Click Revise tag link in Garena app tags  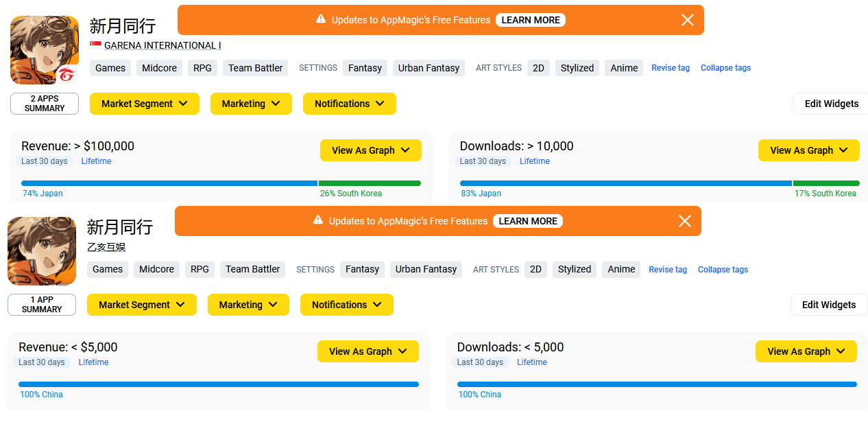(x=671, y=68)
